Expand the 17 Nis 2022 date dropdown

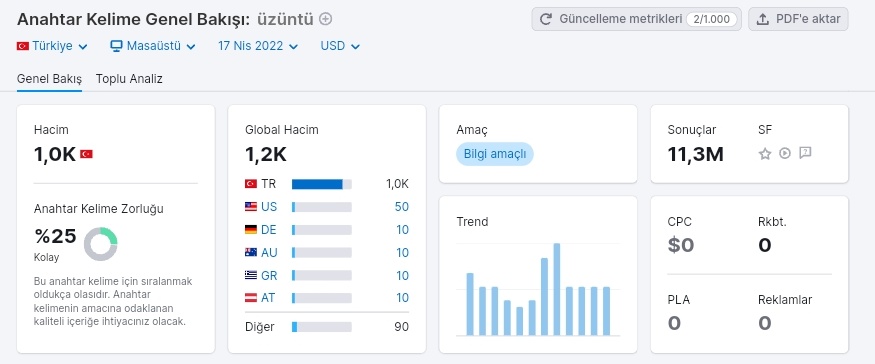coord(258,46)
